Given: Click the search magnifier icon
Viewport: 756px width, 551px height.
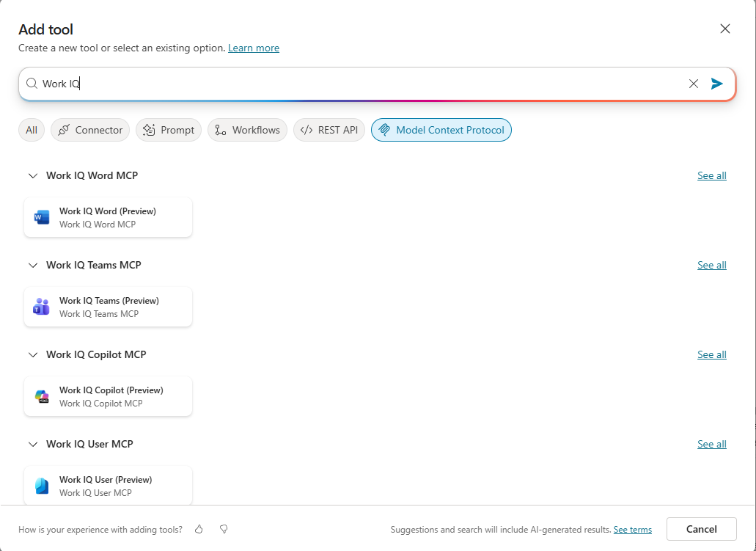Looking at the screenshot, I should pyautogui.click(x=32, y=84).
